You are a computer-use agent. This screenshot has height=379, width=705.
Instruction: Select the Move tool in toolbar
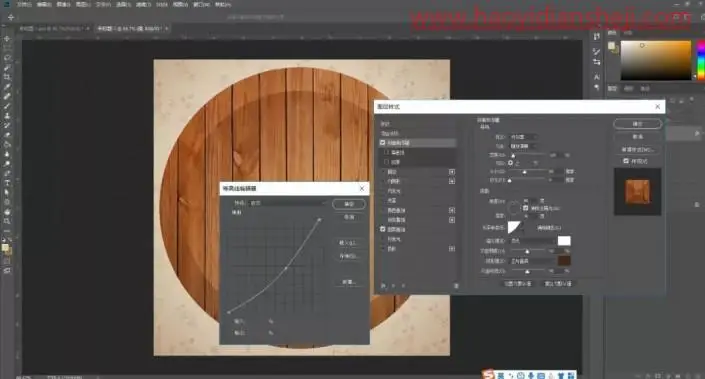point(7,39)
